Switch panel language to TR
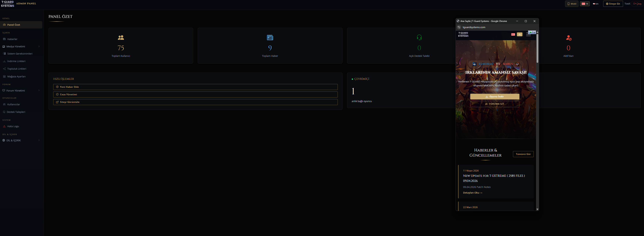 (585, 4)
